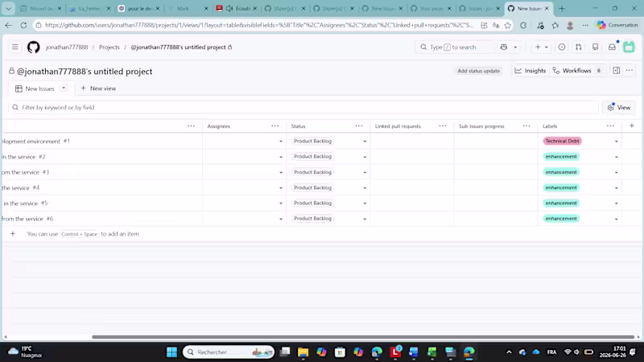This screenshot has width=644, height=362.
Task: Add this page to favorites star icon
Action: [x=508, y=25]
